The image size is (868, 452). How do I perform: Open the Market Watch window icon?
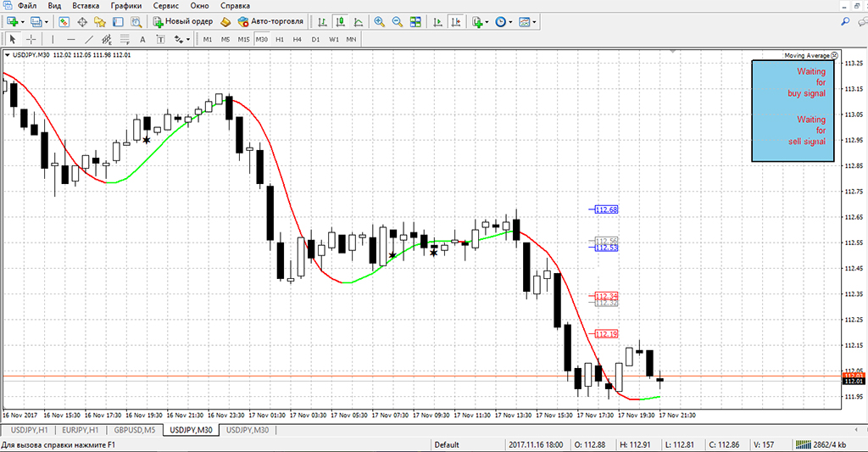point(65,21)
